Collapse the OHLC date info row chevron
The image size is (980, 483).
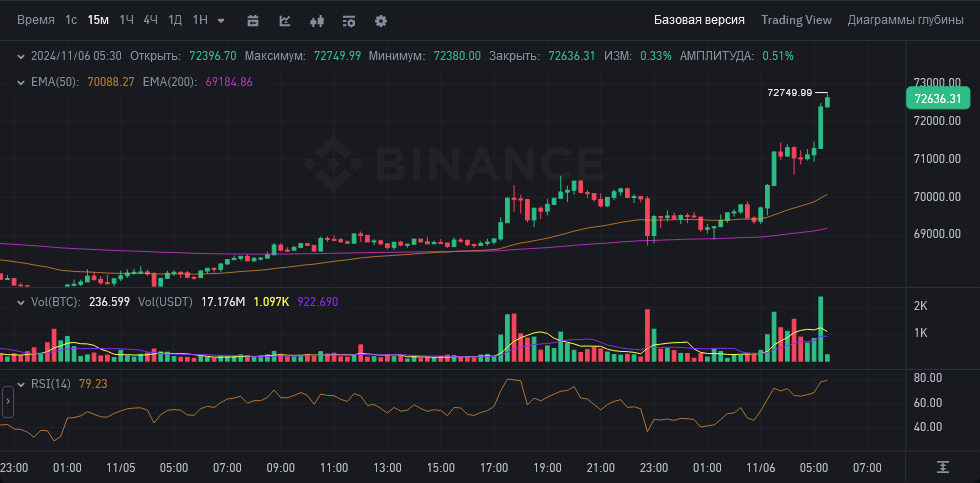[x=22, y=56]
